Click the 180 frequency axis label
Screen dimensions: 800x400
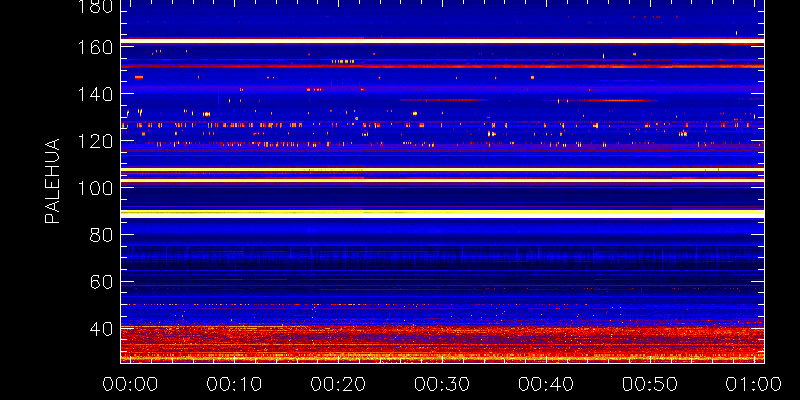tap(95, 6)
